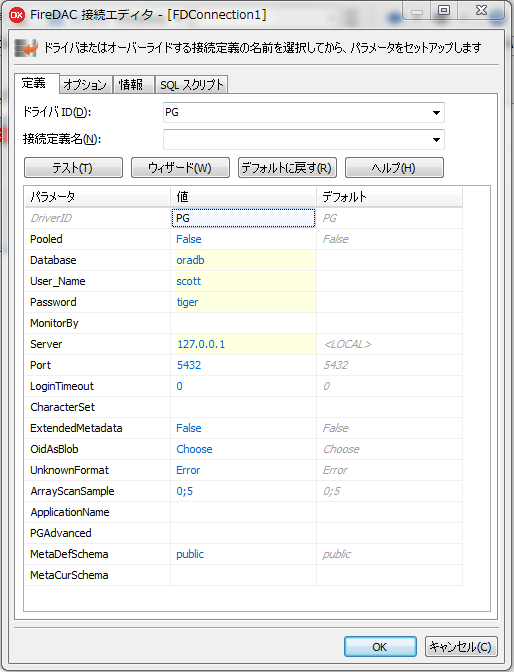
Task: Select the ArrayScanSample value 0;5
Action: point(185,491)
